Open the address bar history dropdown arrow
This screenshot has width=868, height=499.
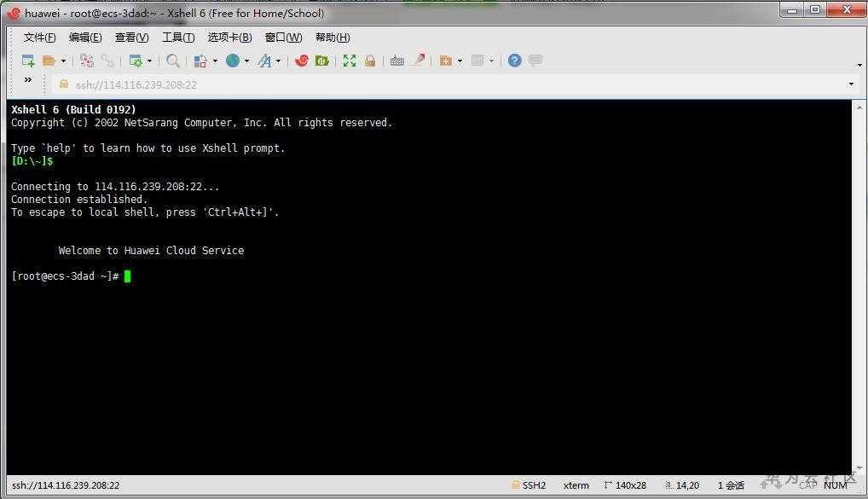[851, 84]
